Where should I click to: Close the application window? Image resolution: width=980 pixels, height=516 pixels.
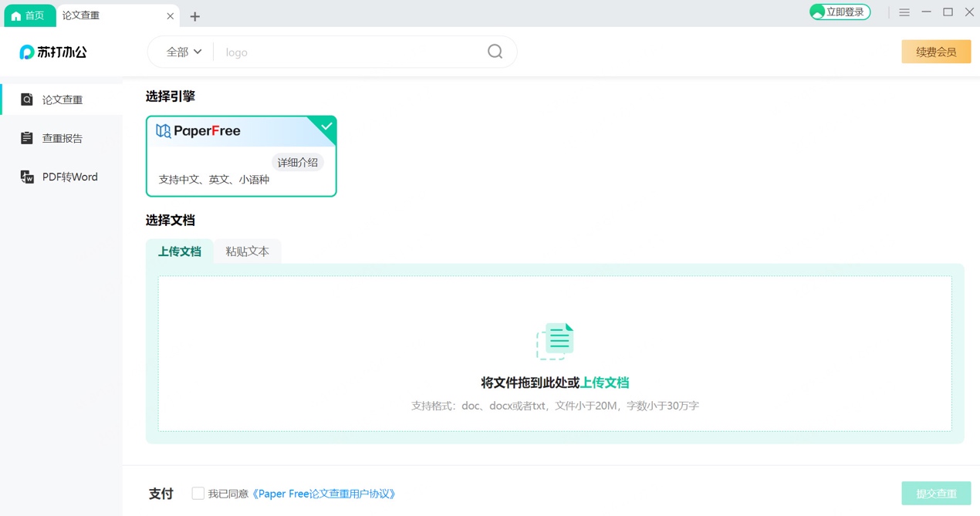click(x=970, y=12)
